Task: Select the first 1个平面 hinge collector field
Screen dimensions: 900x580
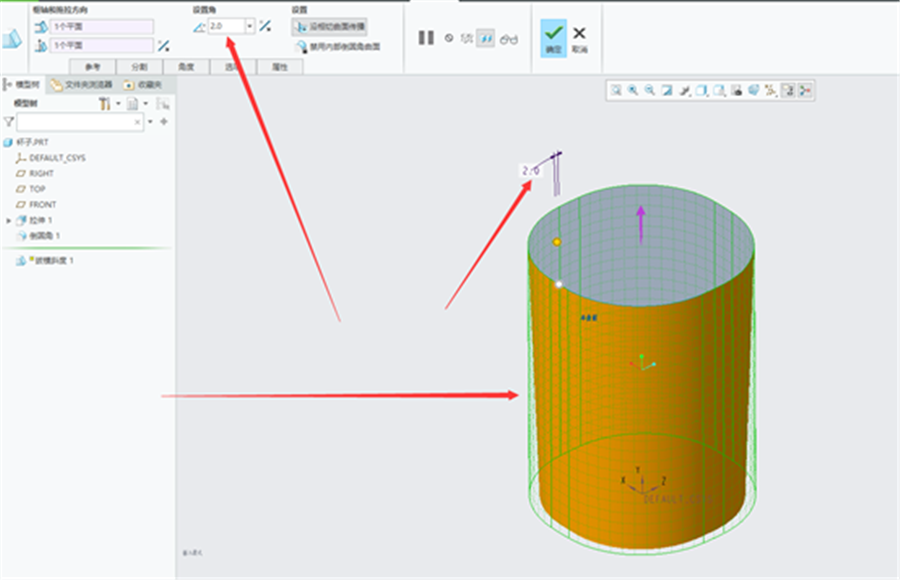Action: (x=102, y=26)
